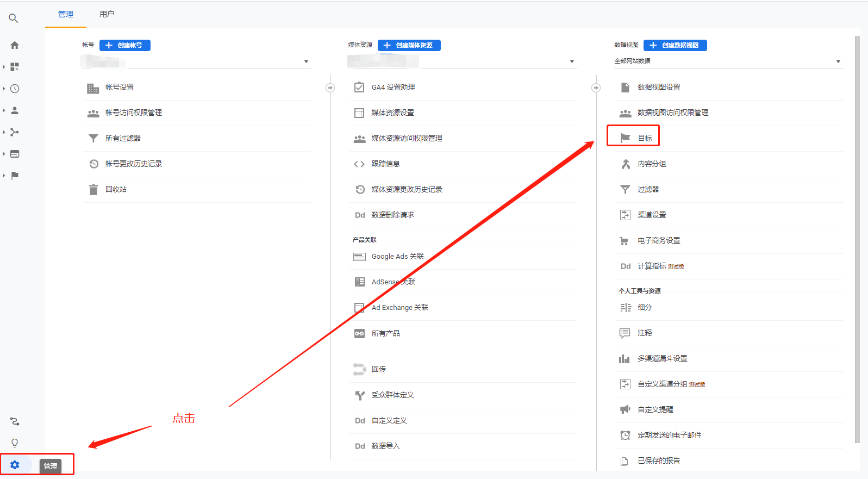The image size is (868, 479).
Task: Click the Discover lightbulb icon
Action: tap(15, 443)
